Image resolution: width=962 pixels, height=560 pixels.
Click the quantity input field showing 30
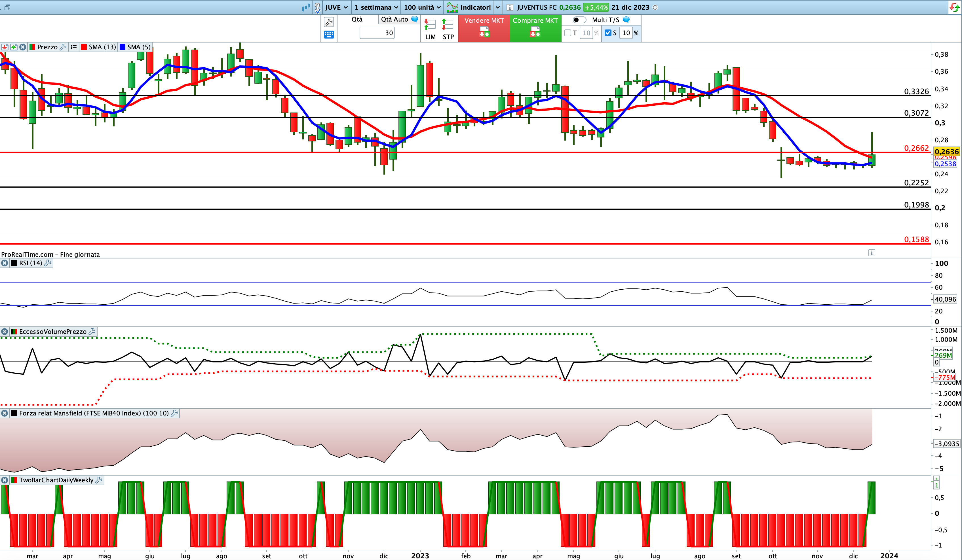coord(377,33)
